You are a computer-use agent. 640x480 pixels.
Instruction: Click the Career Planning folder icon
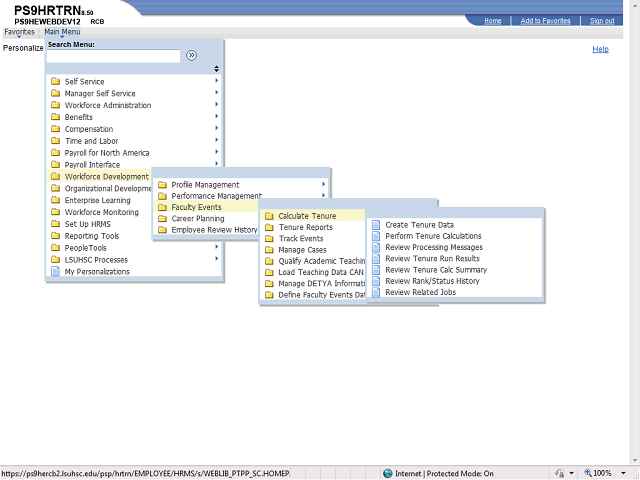coord(162,218)
